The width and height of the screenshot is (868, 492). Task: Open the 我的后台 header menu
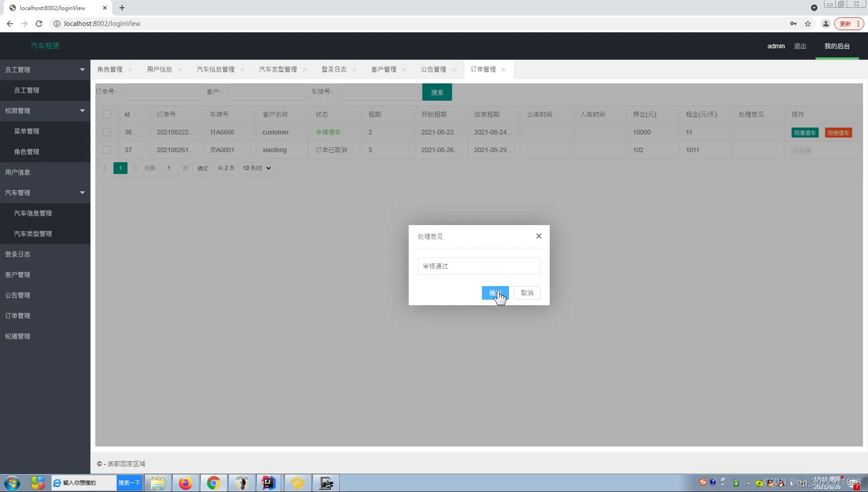point(837,46)
